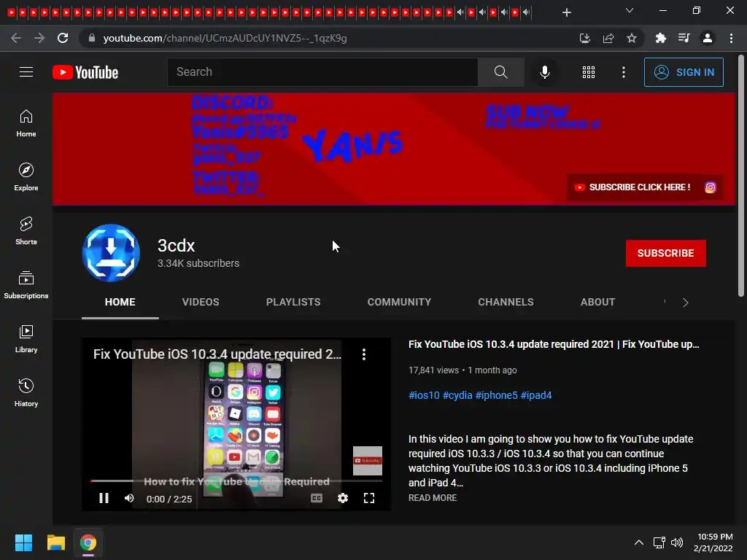The image size is (747, 560).
Task: Click the YouTube logo
Action: [85, 72]
